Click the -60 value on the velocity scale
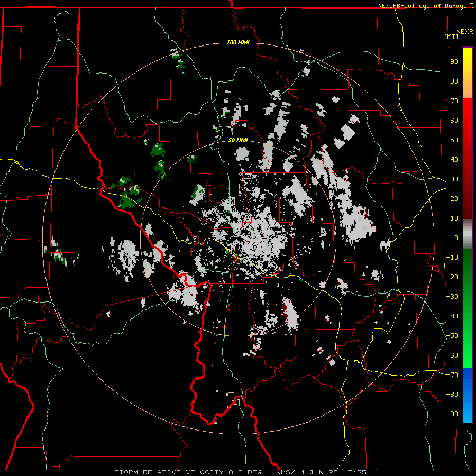The image size is (476, 476). click(452, 355)
